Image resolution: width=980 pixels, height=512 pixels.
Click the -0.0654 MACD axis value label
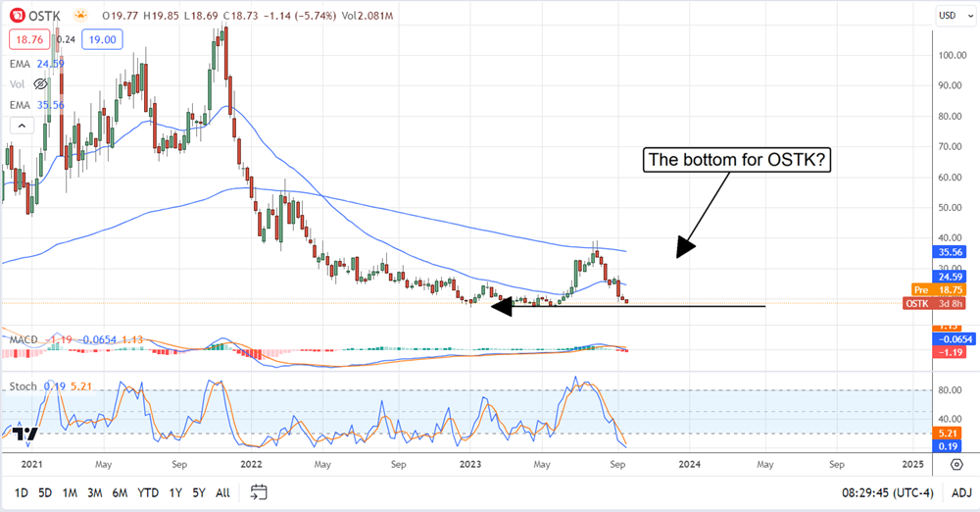pyautogui.click(x=954, y=339)
